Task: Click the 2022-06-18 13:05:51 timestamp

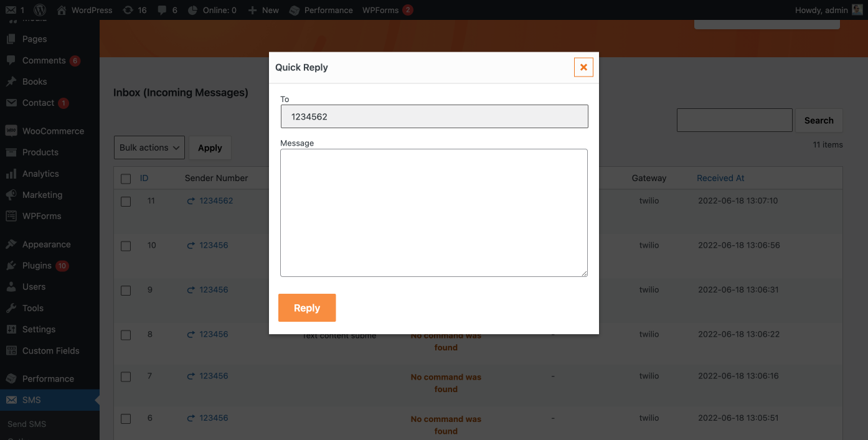Action: click(x=738, y=418)
